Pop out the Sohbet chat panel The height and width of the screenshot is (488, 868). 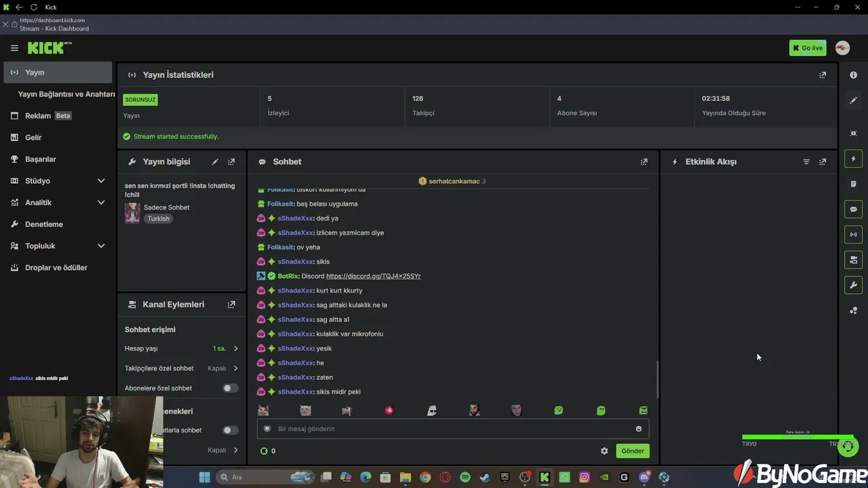[644, 162]
